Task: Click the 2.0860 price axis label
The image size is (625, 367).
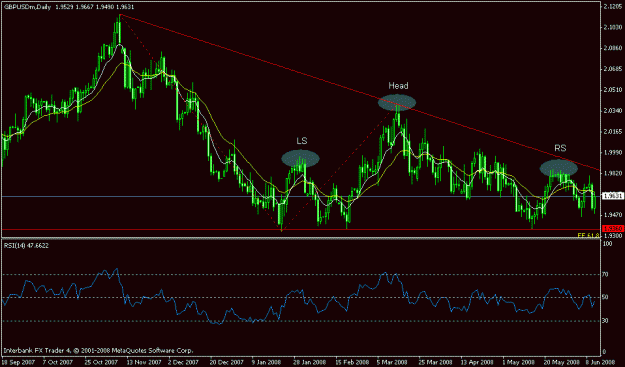Action: pyautogui.click(x=612, y=48)
